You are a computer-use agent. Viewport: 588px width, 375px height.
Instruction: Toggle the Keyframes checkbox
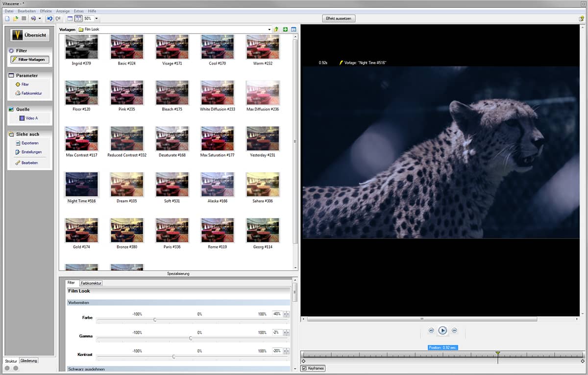click(304, 368)
